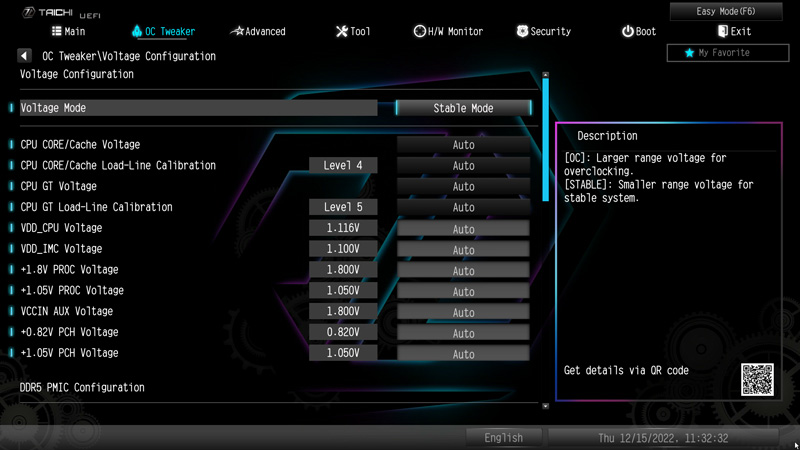Click the 1.116V current value
The width and height of the screenshot is (800, 450).
pyautogui.click(x=343, y=228)
